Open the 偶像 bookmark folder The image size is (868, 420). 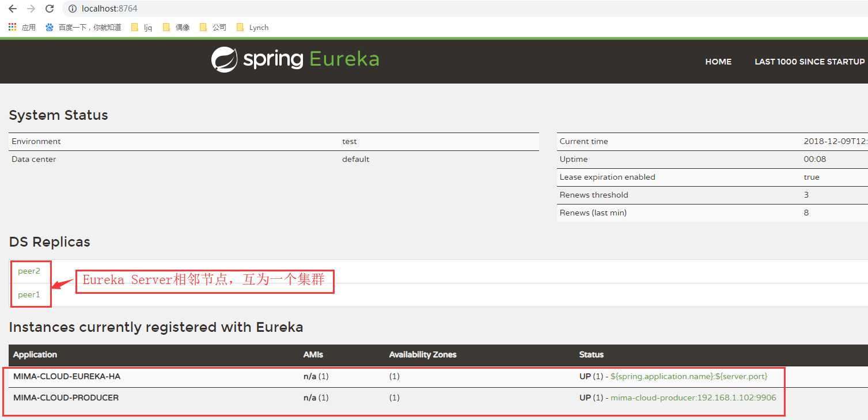tap(176, 27)
